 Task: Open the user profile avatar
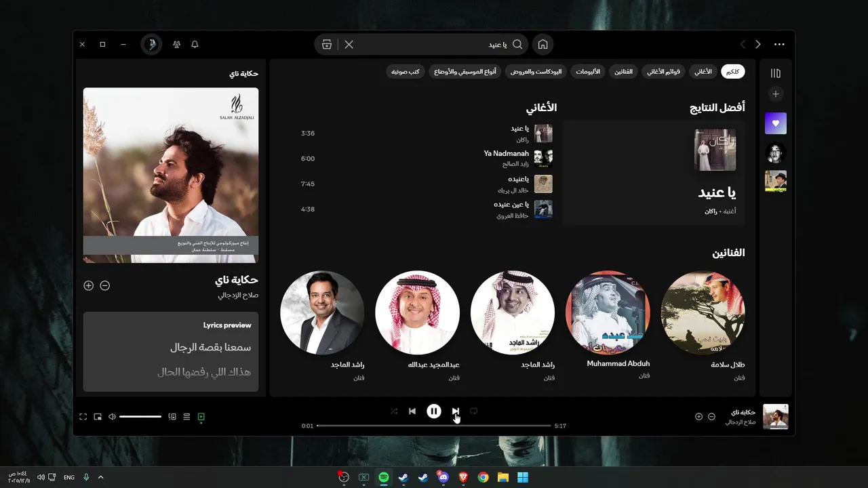tap(151, 44)
